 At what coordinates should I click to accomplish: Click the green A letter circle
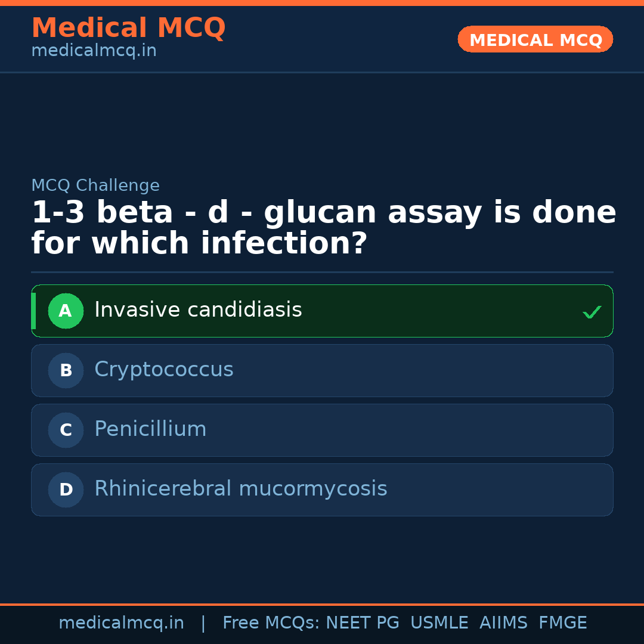tap(66, 311)
